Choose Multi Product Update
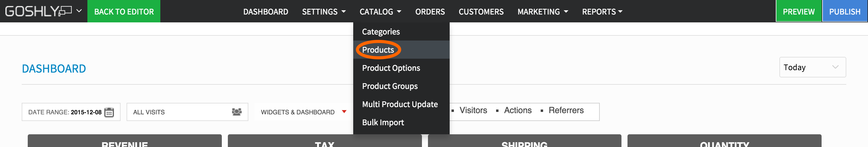This screenshot has width=868, height=147. (x=400, y=104)
